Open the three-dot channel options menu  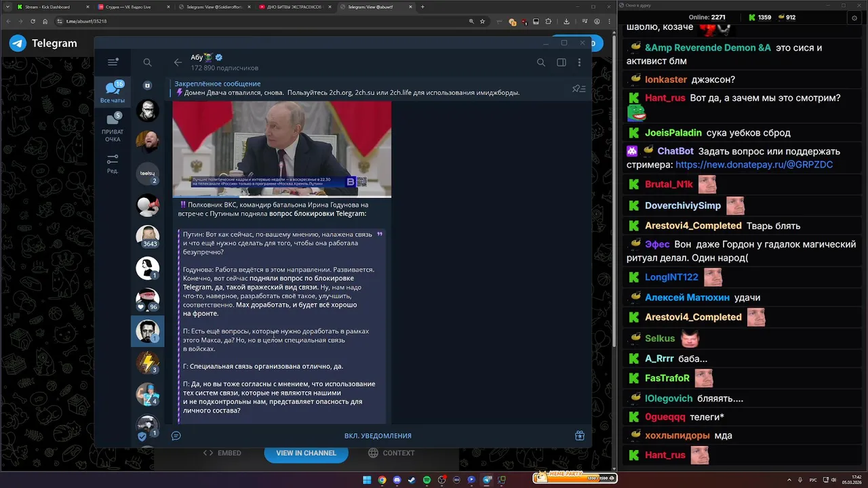pos(579,62)
